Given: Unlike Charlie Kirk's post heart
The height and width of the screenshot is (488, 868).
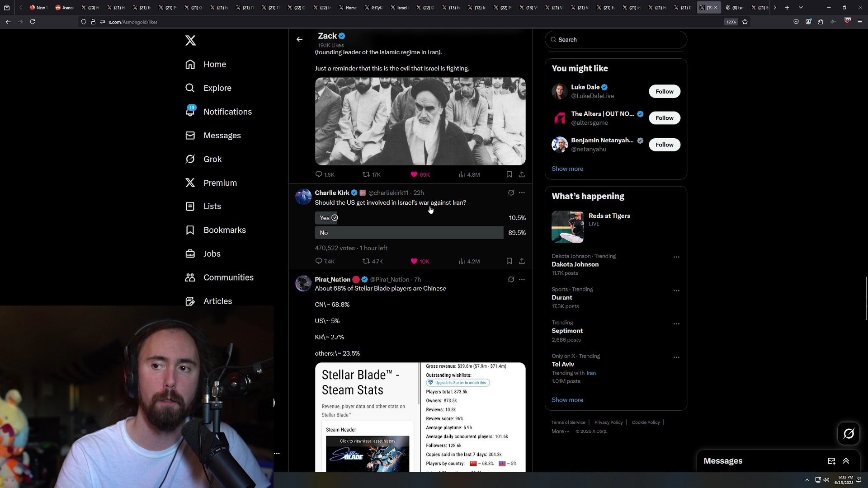Looking at the screenshot, I should (x=414, y=261).
